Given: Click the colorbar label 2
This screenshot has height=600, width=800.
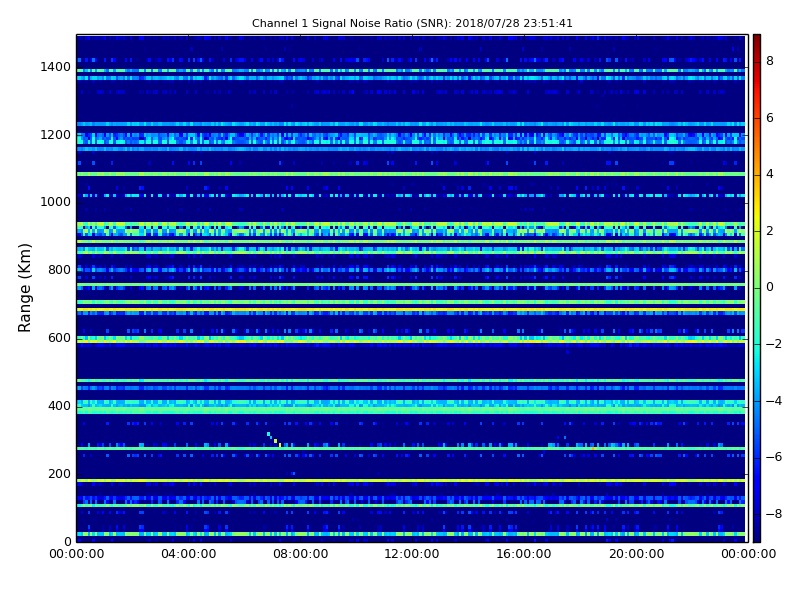Looking at the screenshot, I should 770,231.
